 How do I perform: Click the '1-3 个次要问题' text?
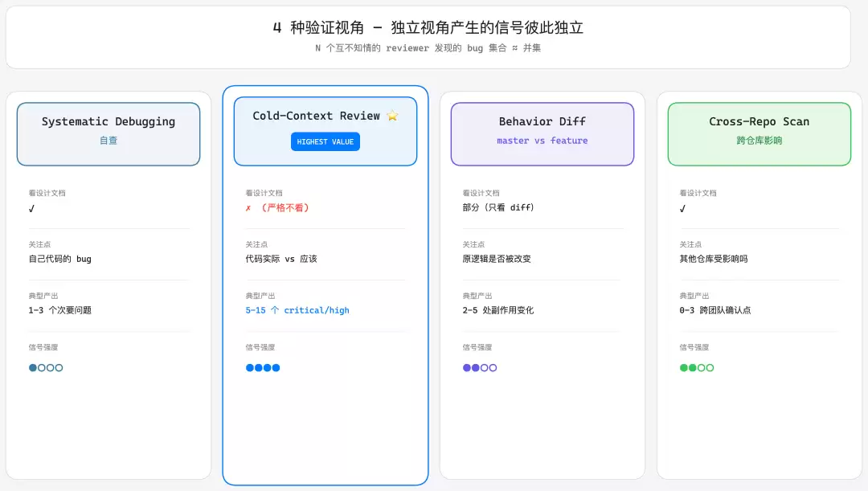click(x=59, y=310)
